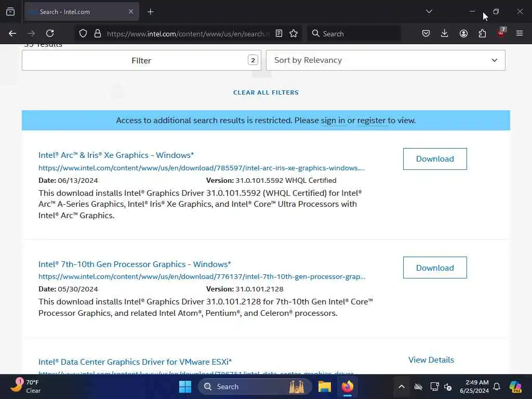
Task: Download Intel Arc & Iris Xe driver
Action: (435, 159)
